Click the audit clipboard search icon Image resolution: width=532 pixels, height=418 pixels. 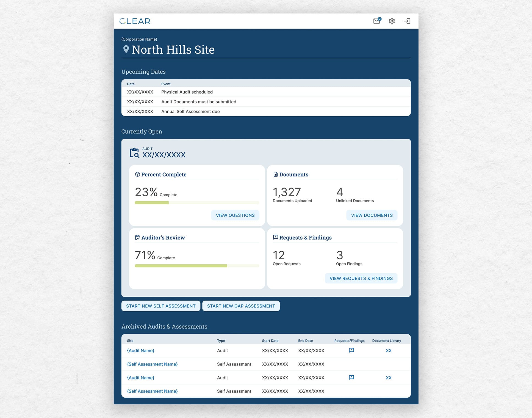134,153
